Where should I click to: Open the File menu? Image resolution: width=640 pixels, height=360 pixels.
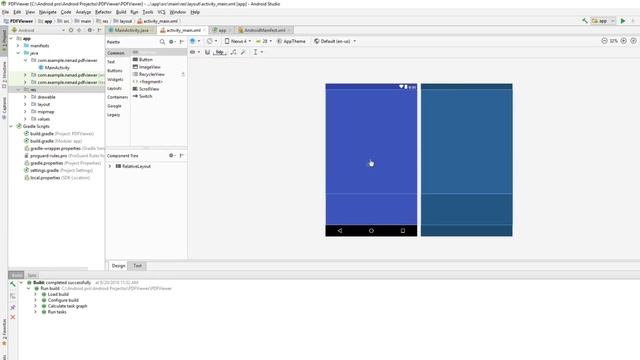[5, 12]
